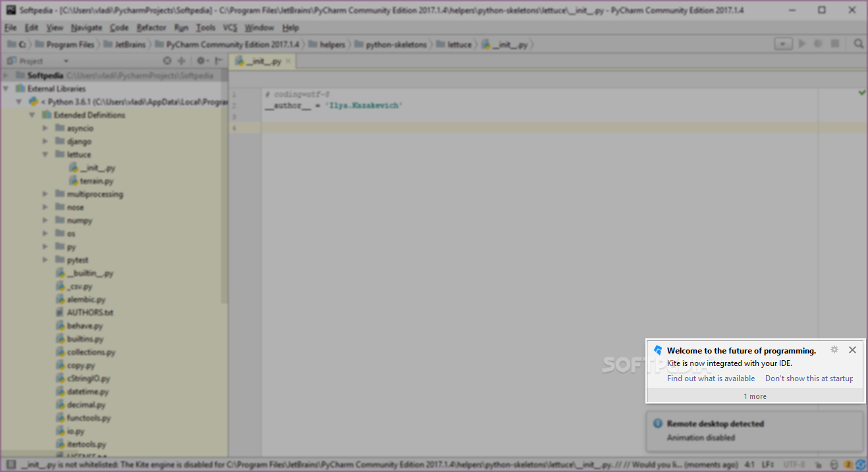Image resolution: width=868 pixels, height=472 pixels.
Task: Expand the asyncio folder
Action: click(45, 128)
